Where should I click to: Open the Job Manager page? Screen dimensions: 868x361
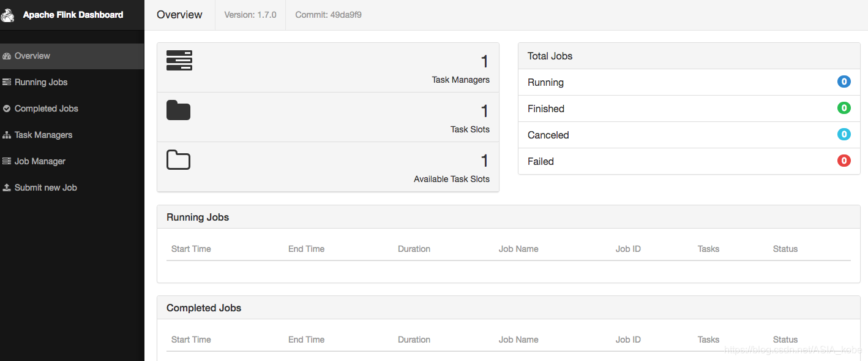[72, 161]
